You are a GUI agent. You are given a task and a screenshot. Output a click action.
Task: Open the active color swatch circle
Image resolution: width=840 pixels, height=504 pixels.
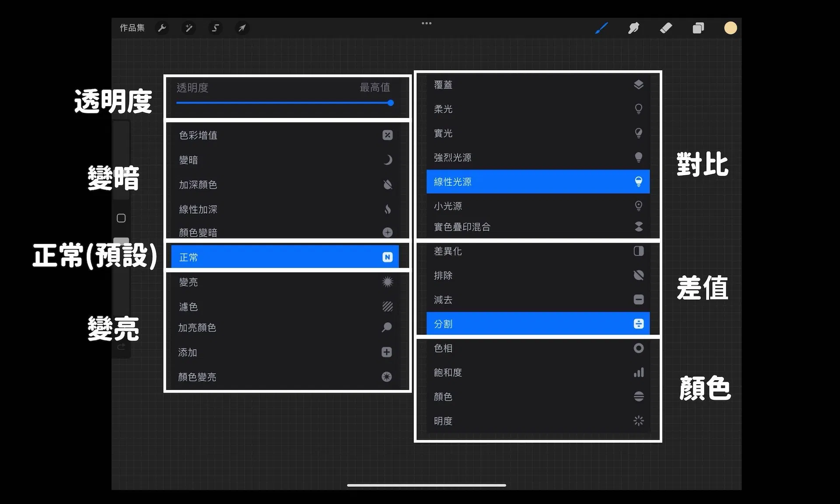click(x=731, y=28)
